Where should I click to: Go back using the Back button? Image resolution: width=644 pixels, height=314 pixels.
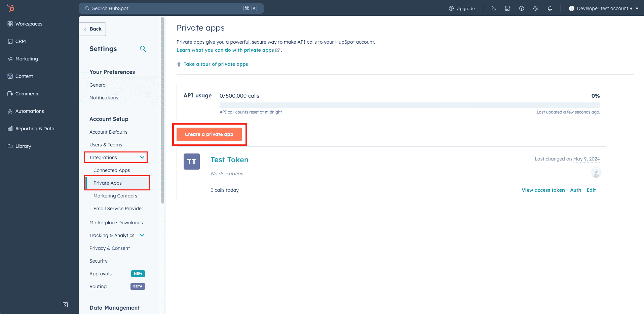(x=92, y=29)
